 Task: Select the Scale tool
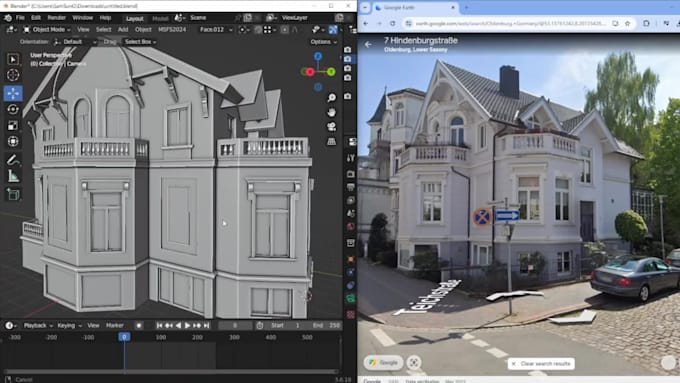click(13, 125)
